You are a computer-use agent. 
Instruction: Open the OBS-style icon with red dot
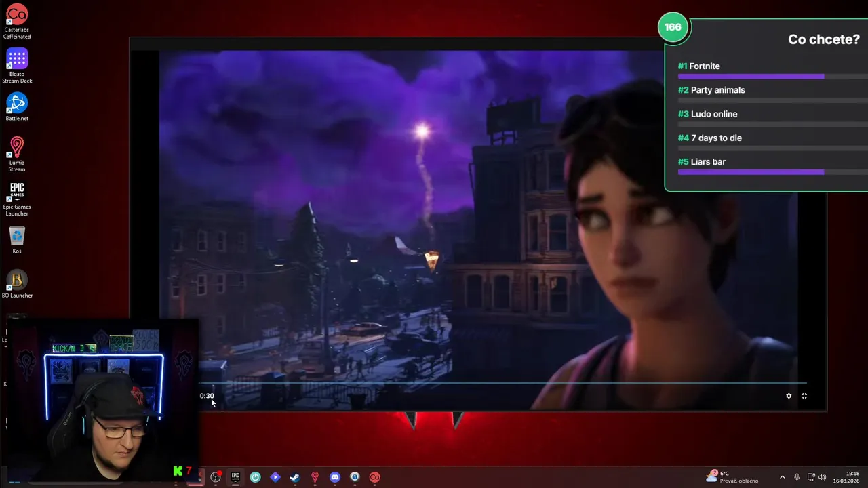click(x=216, y=477)
